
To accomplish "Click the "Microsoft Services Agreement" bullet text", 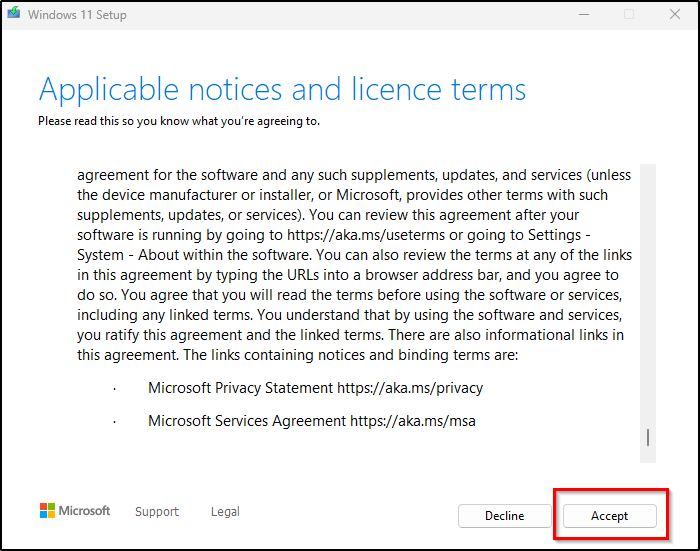I will [247, 421].
